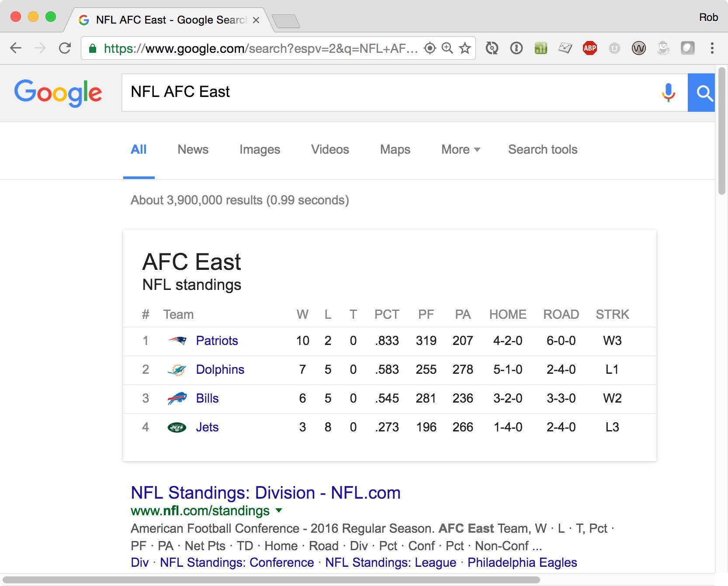Open the NFL Standings: League sitelink
Image resolution: width=728 pixels, height=586 pixels.
tap(391, 562)
